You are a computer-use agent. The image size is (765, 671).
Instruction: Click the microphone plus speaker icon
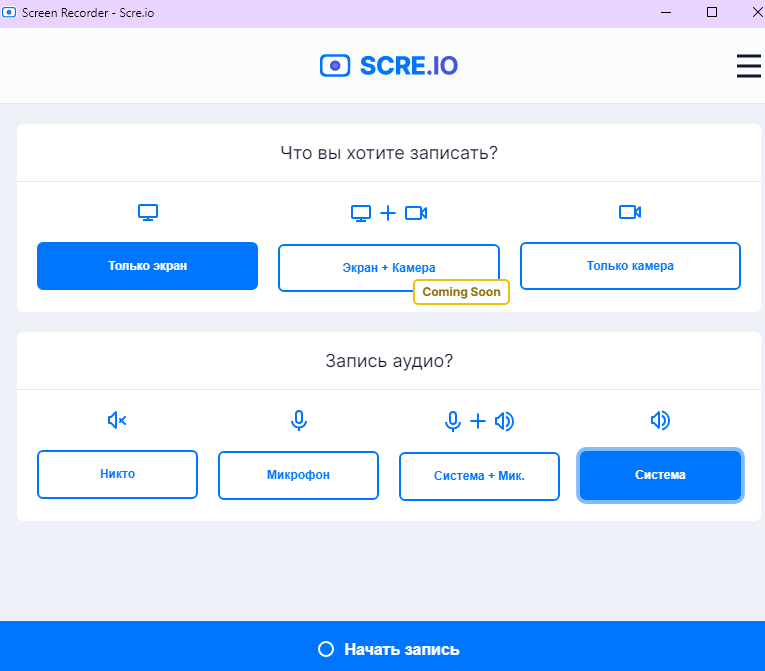(479, 421)
